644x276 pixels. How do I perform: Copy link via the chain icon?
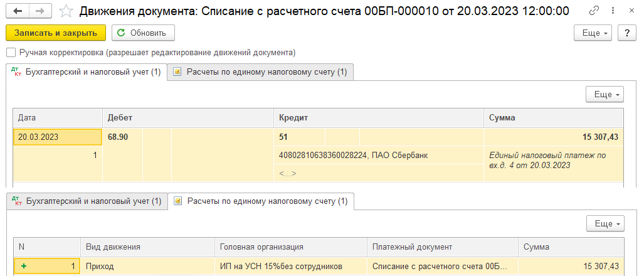pos(594,11)
